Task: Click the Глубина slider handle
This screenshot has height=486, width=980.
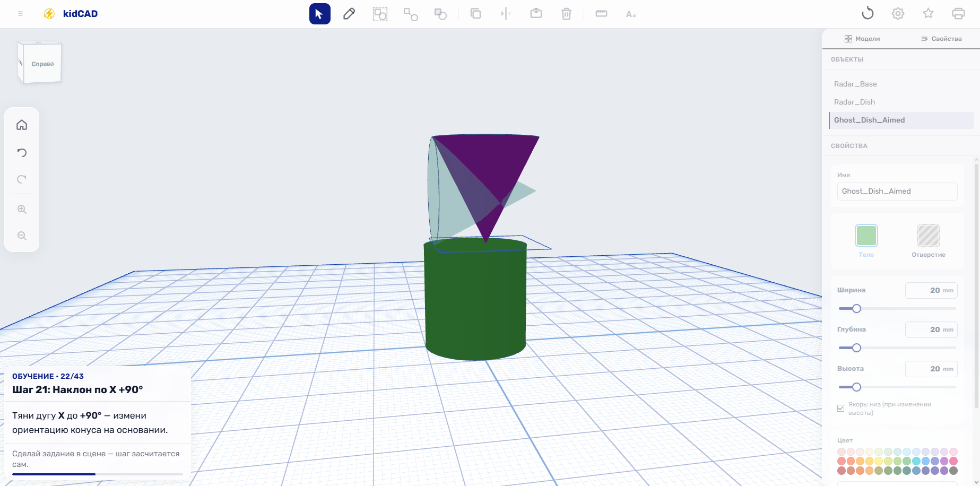Action: coord(856,348)
